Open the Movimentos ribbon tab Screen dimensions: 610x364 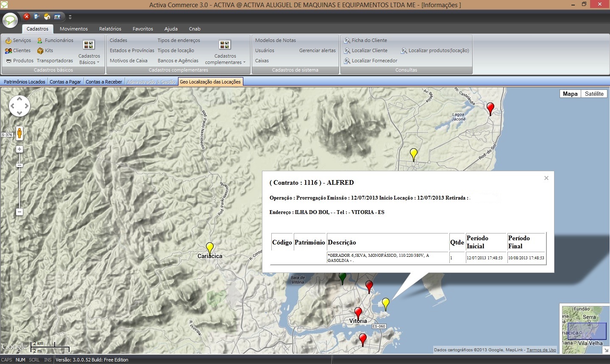point(74,29)
